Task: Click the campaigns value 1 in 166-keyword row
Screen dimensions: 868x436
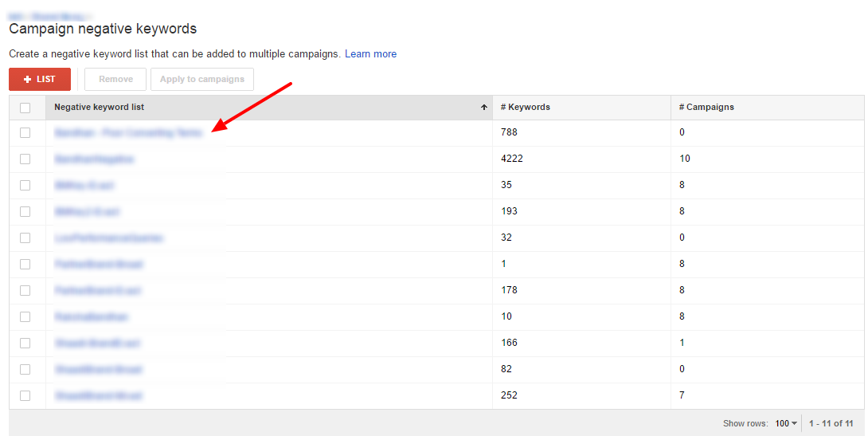Action: click(x=682, y=343)
